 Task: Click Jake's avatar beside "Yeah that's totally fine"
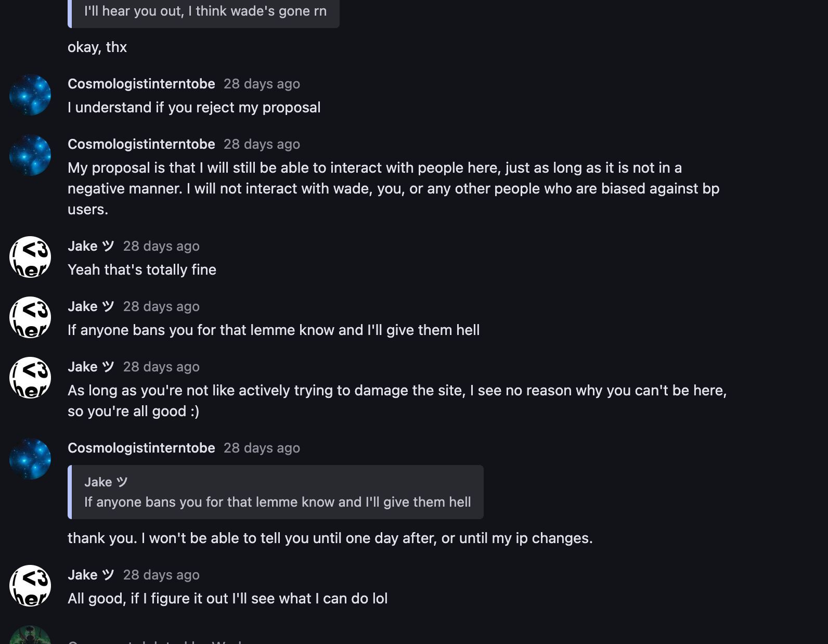[30, 257]
